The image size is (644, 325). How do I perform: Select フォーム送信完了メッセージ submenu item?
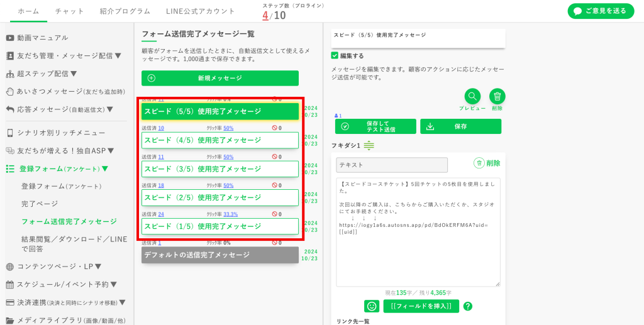click(x=69, y=221)
